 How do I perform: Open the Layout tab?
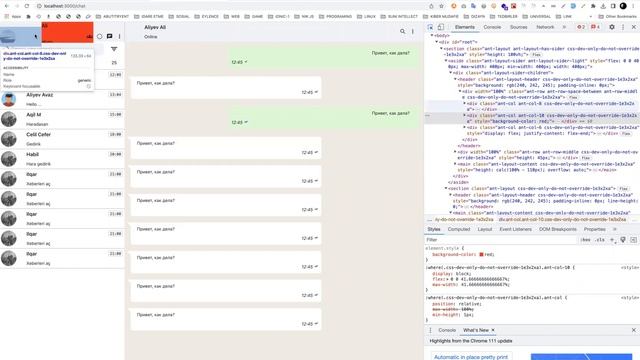click(484, 229)
